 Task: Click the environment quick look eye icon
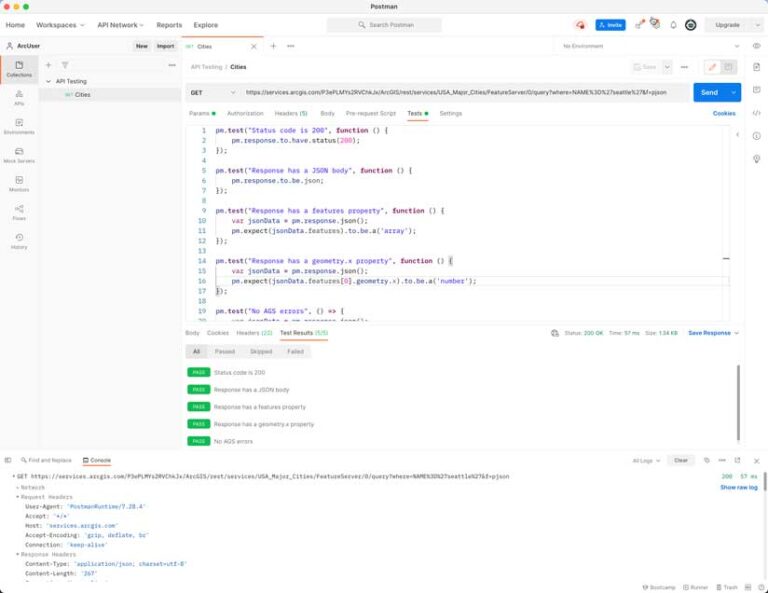tap(756, 46)
